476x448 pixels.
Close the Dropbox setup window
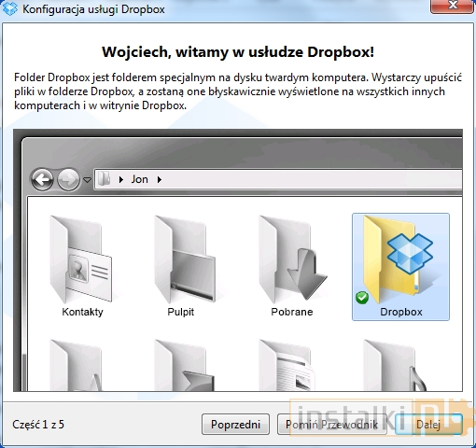click(x=453, y=6)
